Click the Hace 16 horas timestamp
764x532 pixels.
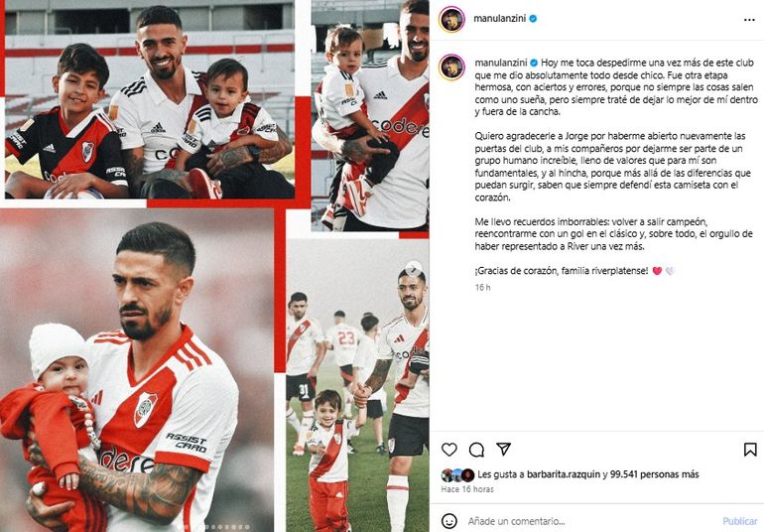coord(467,489)
